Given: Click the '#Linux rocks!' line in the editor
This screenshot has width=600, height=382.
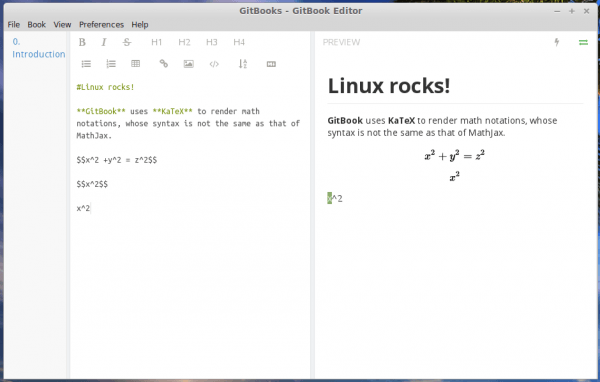Looking at the screenshot, I should point(105,87).
